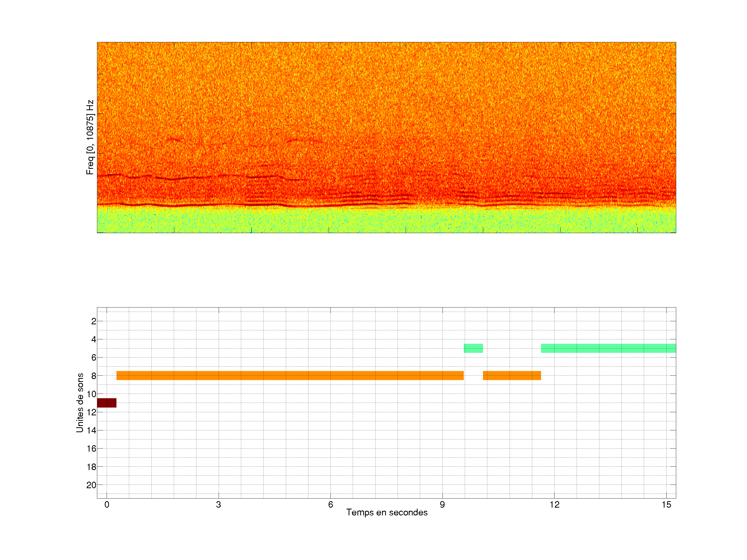Click x-axis tick label 6
The width and height of the screenshot is (747, 560).
[x=330, y=505]
